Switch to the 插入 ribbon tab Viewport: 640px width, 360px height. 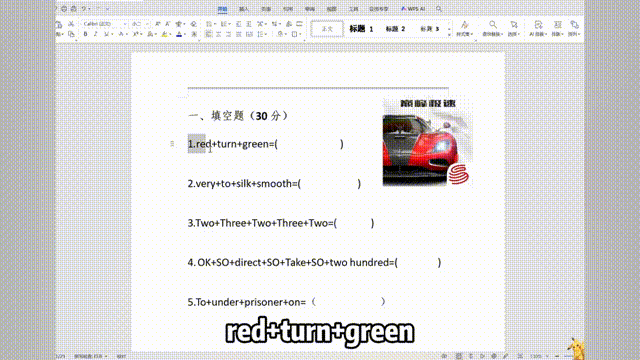[244, 9]
